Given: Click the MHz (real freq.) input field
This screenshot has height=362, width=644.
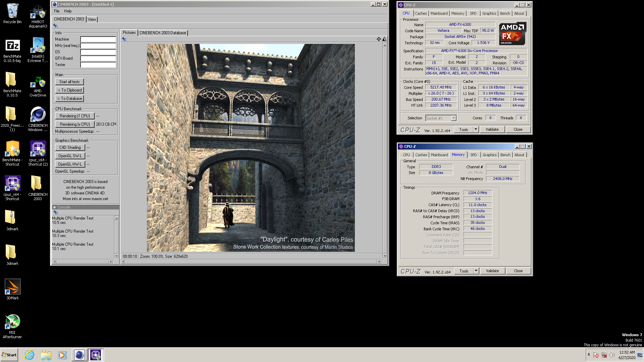Looking at the screenshot, I should pos(98,46).
